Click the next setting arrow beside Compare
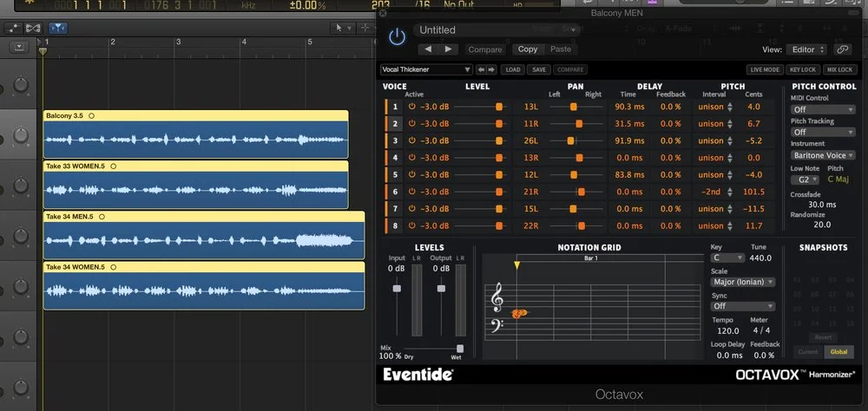The height and width of the screenshot is (411, 868). click(448, 49)
